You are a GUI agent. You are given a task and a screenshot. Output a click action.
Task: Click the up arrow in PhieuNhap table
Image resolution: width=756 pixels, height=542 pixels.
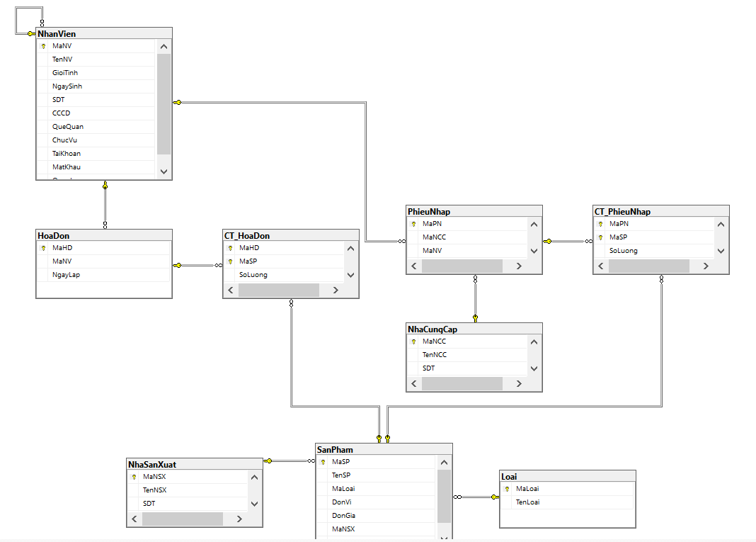pos(534,225)
